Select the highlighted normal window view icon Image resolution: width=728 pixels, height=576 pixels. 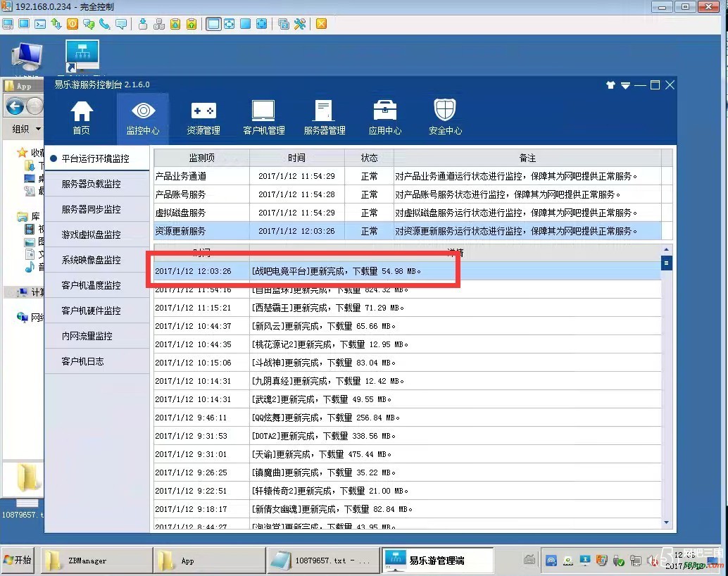(x=213, y=24)
